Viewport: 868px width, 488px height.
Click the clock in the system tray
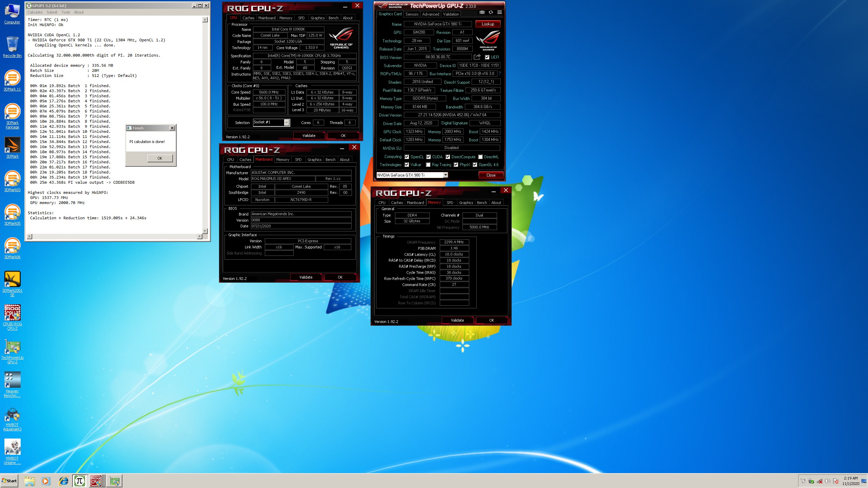coord(851,481)
